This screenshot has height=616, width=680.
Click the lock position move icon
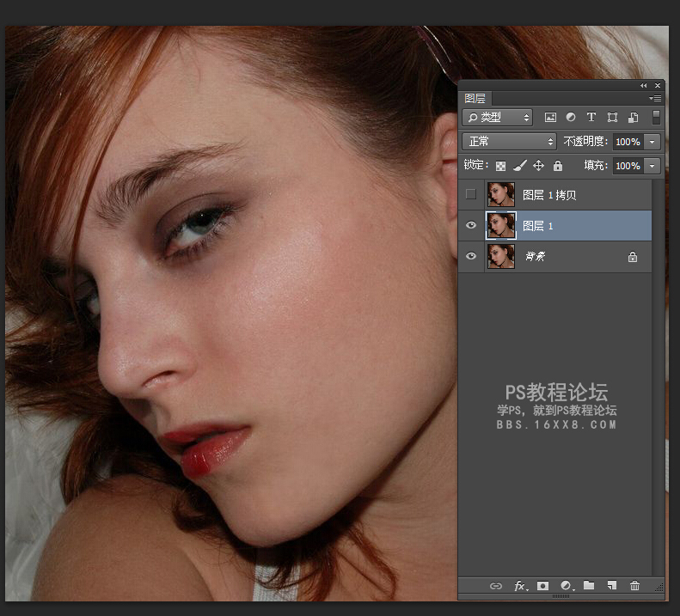538,166
